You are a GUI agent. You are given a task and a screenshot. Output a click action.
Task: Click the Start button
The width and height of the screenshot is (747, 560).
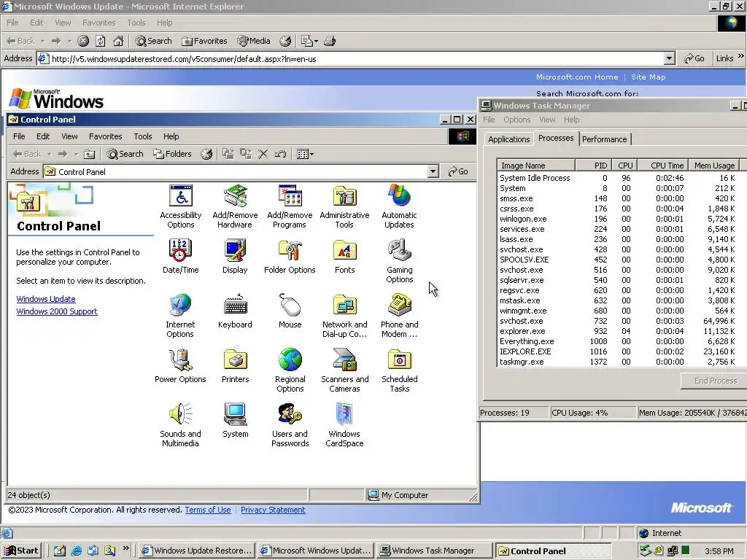pos(21,551)
